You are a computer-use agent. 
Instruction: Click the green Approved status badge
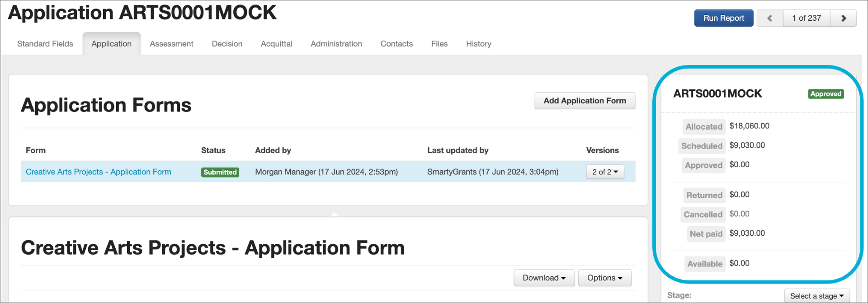pyautogui.click(x=826, y=94)
